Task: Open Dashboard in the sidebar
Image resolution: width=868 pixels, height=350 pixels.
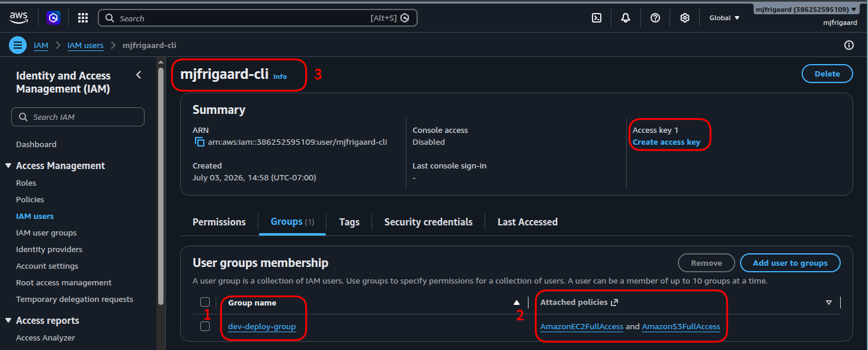Action: [x=36, y=144]
